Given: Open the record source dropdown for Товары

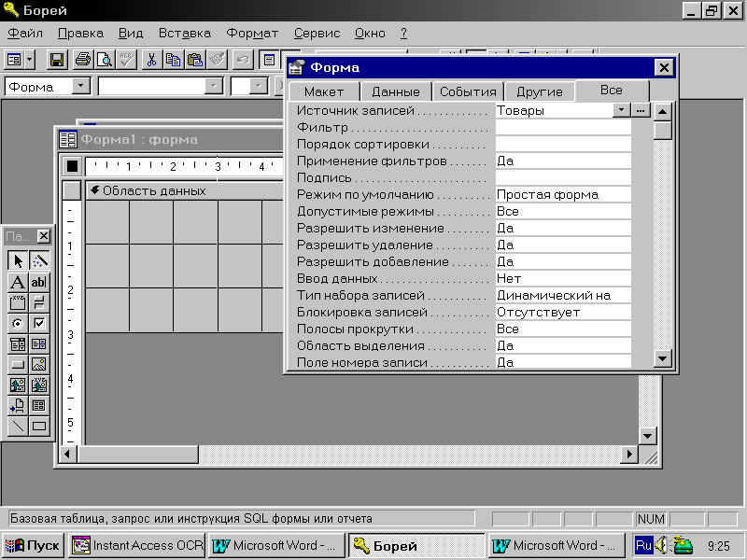Looking at the screenshot, I should tap(621, 110).
